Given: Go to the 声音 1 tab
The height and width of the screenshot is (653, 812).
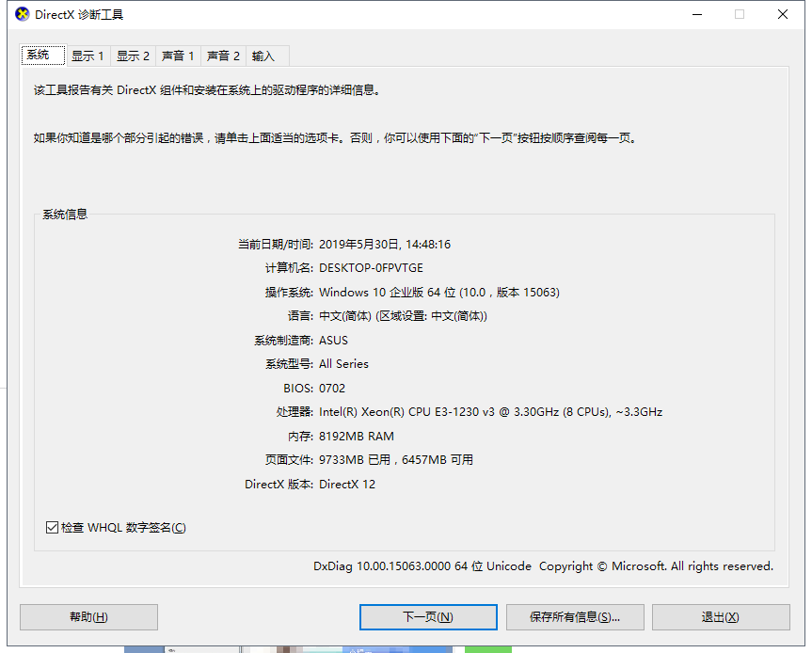Looking at the screenshot, I should coord(178,56).
